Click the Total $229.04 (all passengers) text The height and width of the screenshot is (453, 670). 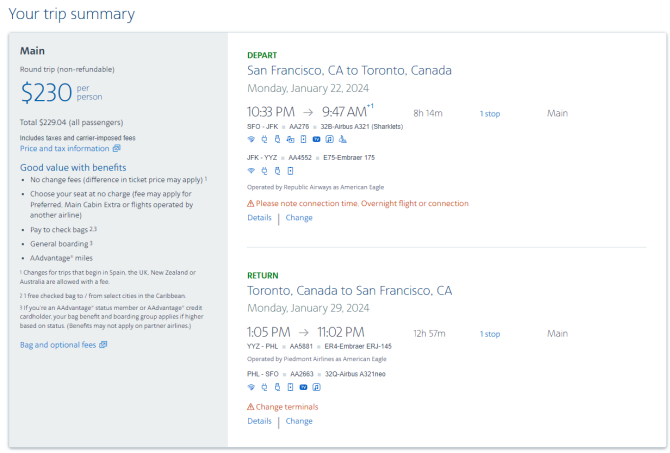(x=71, y=122)
